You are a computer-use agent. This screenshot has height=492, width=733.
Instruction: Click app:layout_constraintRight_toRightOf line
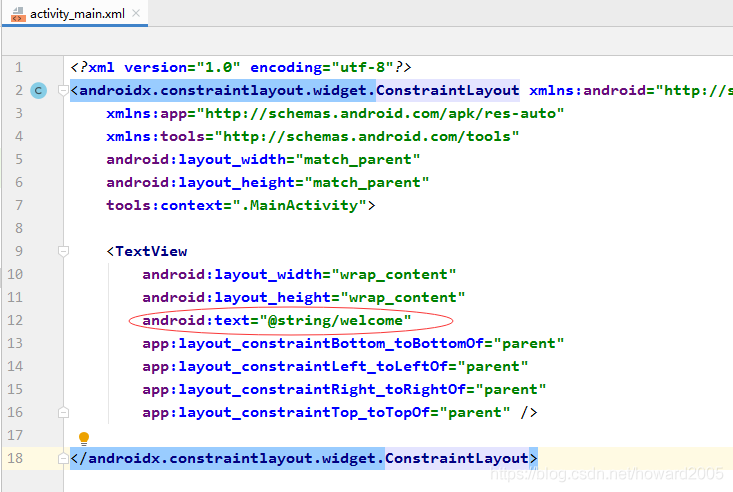pyautogui.click(x=344, y=389)
